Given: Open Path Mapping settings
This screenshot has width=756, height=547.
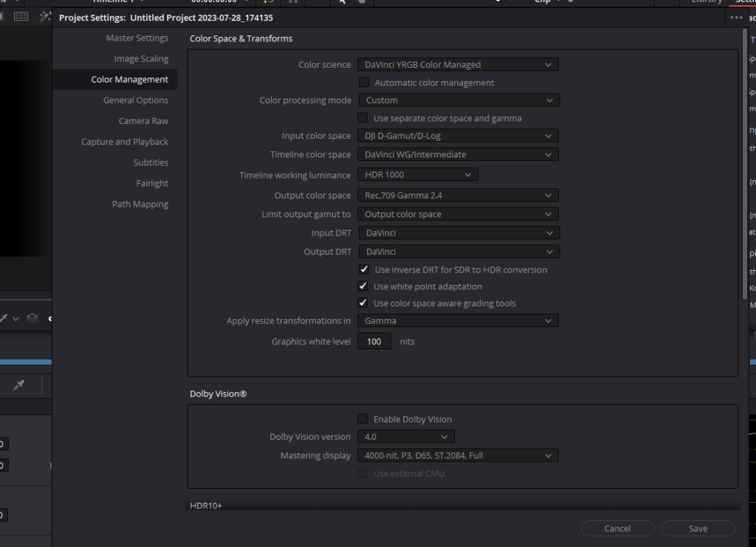Looking at the screenshot, I should pos(140,204).
